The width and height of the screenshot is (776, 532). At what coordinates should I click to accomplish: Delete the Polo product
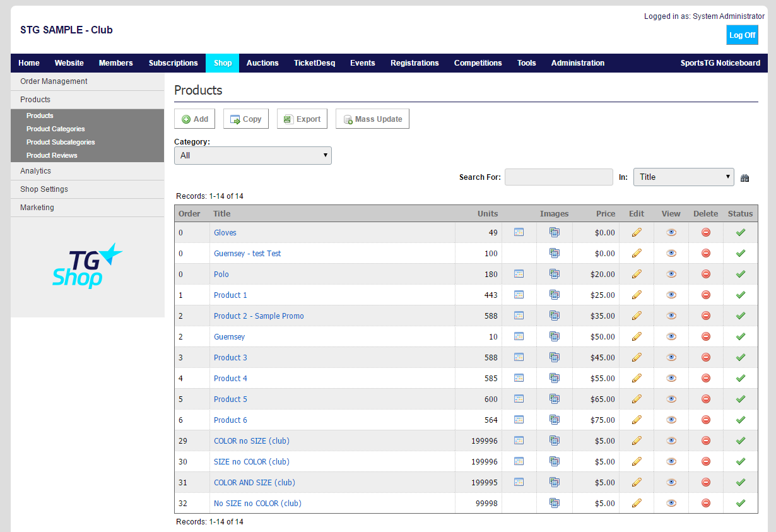click(x=705, y=274)
